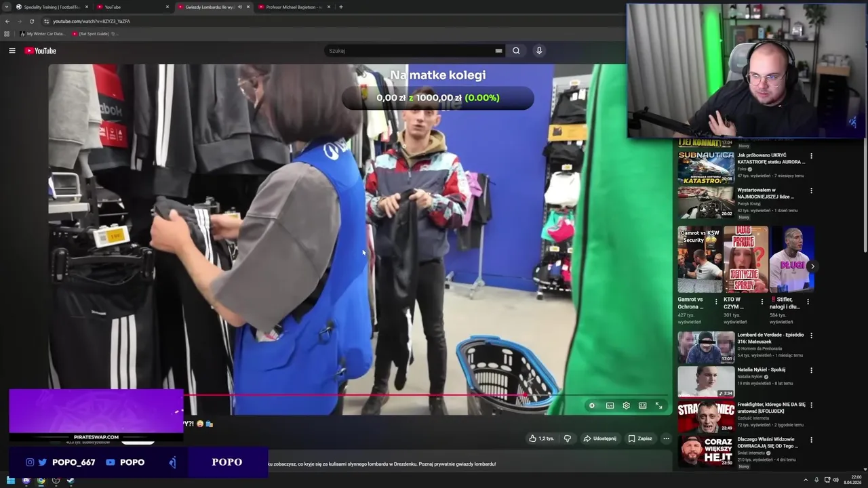Open options for Dlaczego Właśni Widzowie video

click(x=811, y=441)
